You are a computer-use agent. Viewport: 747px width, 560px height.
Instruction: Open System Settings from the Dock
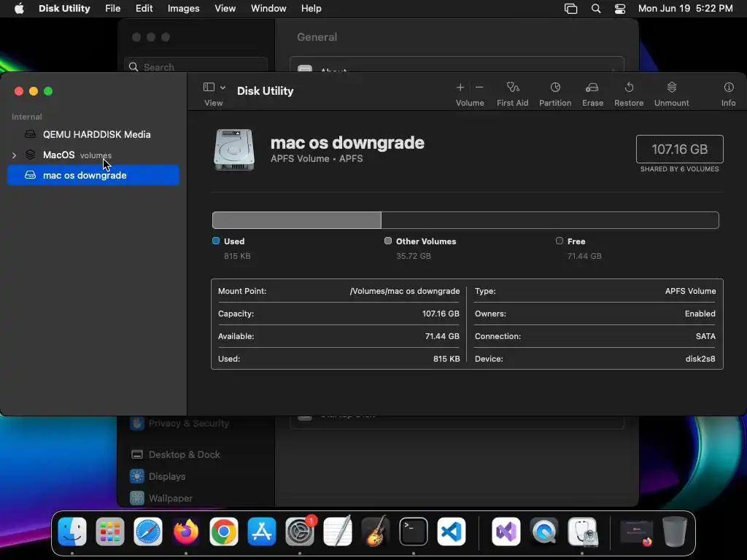(300, 532)
